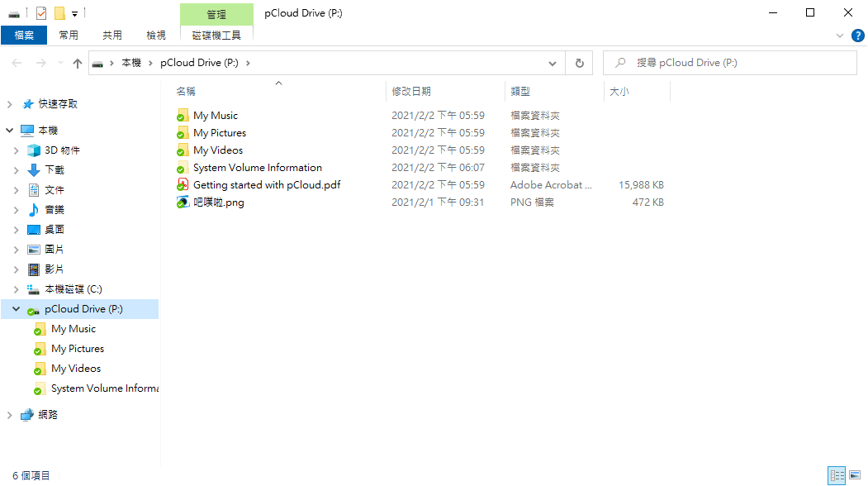This screenshot has height=486, width=868.
Task: Refresh the current folder view
Action: pos(579,63)
